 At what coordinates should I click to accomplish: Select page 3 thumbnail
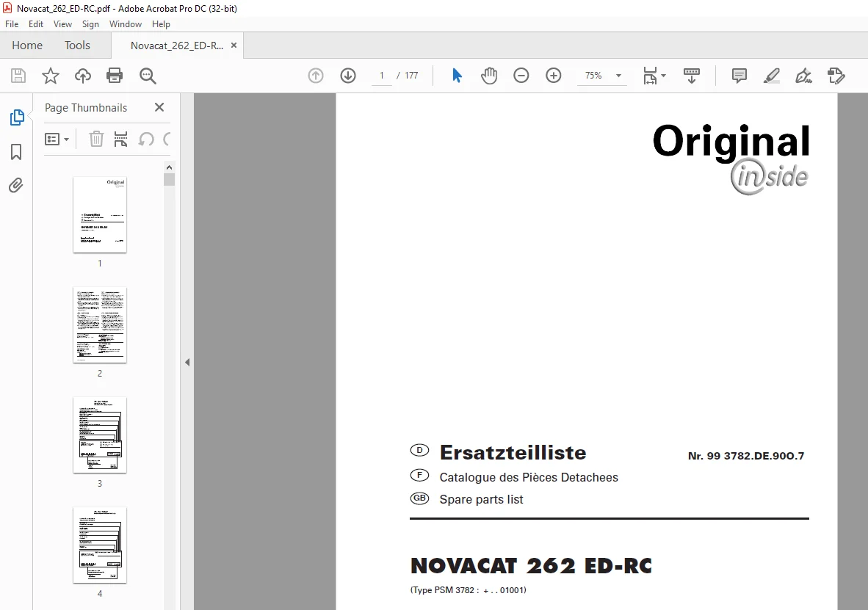click(100, 435)
